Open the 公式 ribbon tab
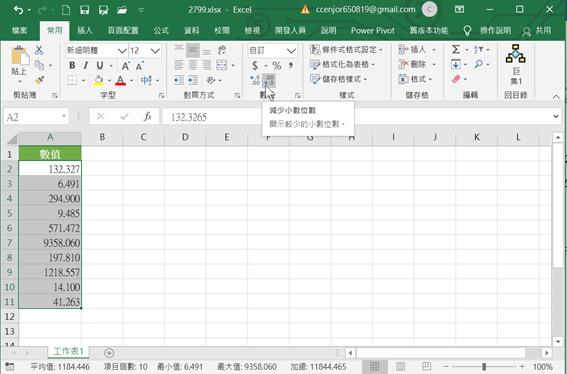The width and height of the screenshot is (567, 374). (161, 30)
